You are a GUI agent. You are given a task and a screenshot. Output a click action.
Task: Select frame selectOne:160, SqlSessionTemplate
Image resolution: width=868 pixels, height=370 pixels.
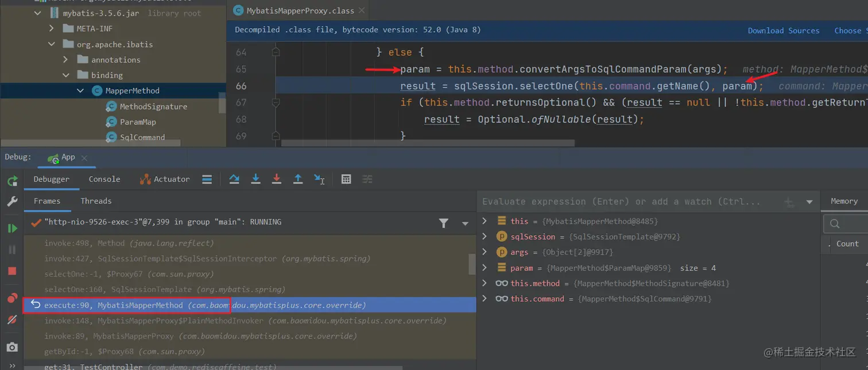(250, 290)
